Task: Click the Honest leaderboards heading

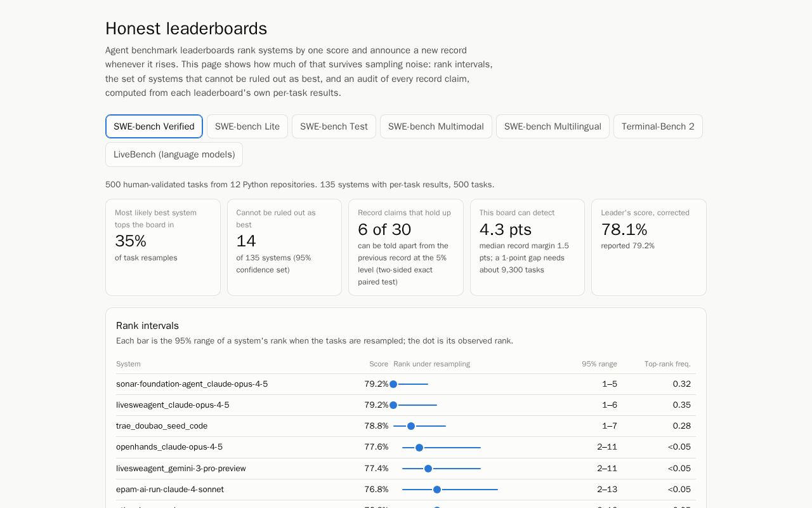Action: click(186, 29)
